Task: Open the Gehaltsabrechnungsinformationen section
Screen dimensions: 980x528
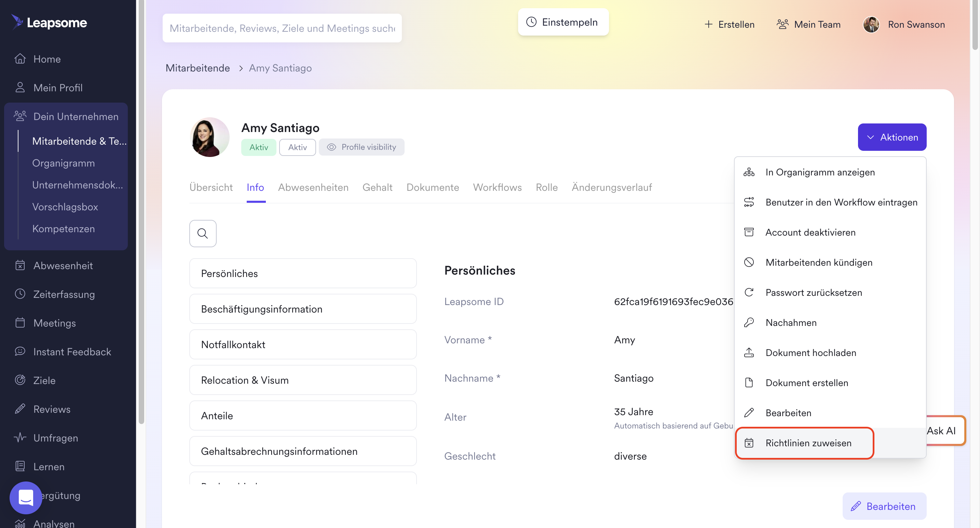Action: [303, 451]
